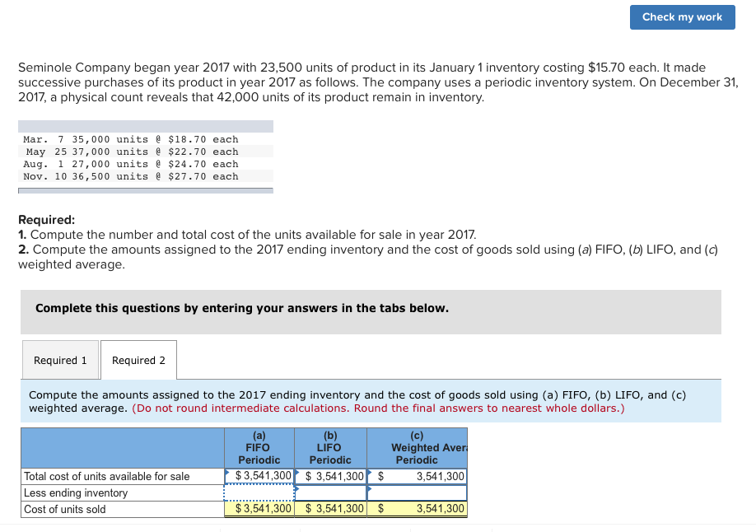Select the LIFO Periodic ending inventory cell

(329, 492)
